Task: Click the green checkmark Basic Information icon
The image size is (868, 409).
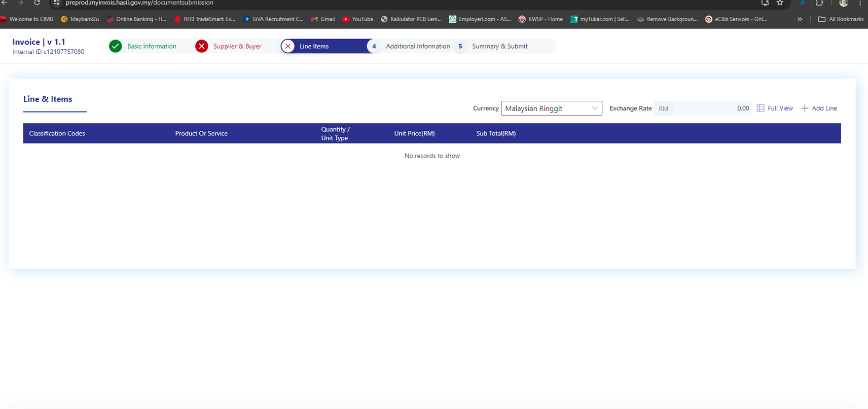Action: [116, 46]
